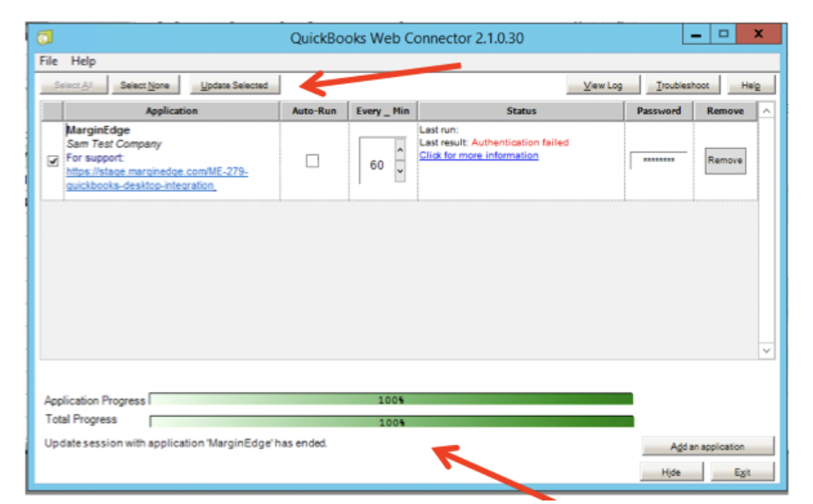This screenshot has height=504, width=813.
Task: Click the Remove column header
Action: (725, 111)
